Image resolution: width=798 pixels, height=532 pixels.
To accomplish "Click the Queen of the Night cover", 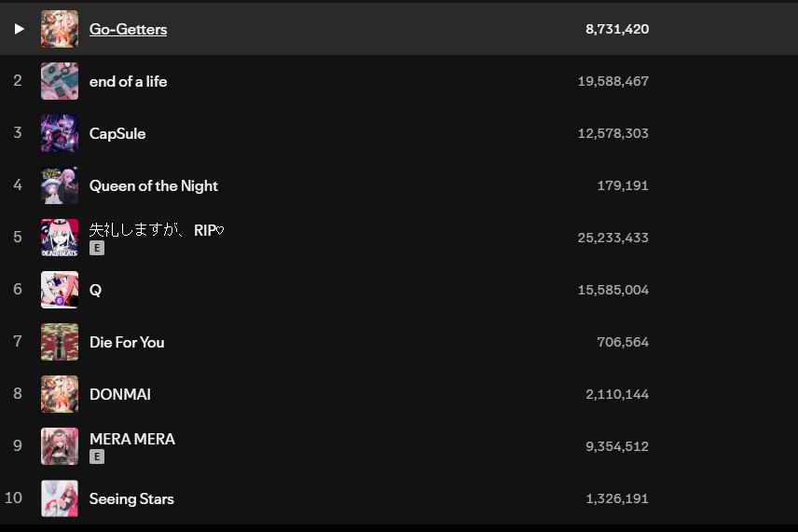I will (x=60, y=185).
